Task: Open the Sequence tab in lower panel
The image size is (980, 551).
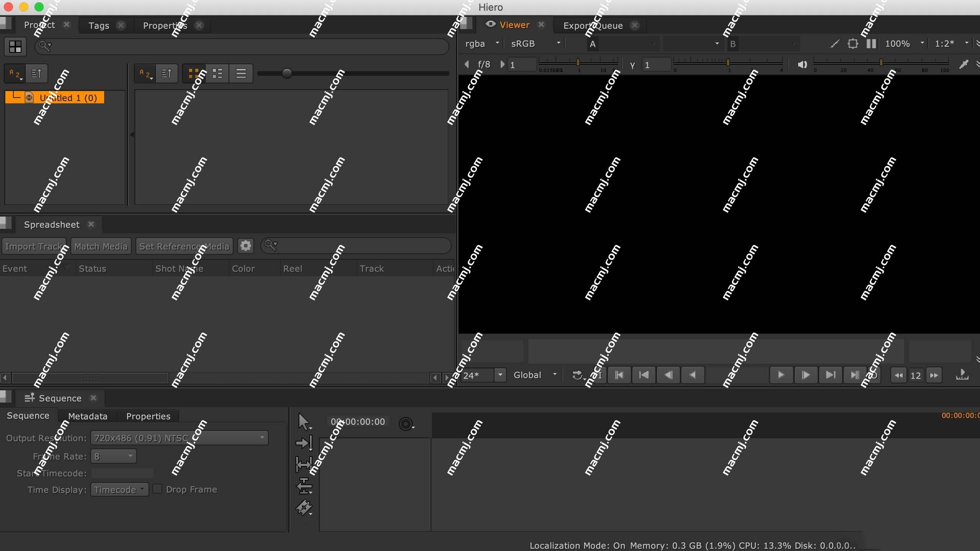Action: pos(28,415)
